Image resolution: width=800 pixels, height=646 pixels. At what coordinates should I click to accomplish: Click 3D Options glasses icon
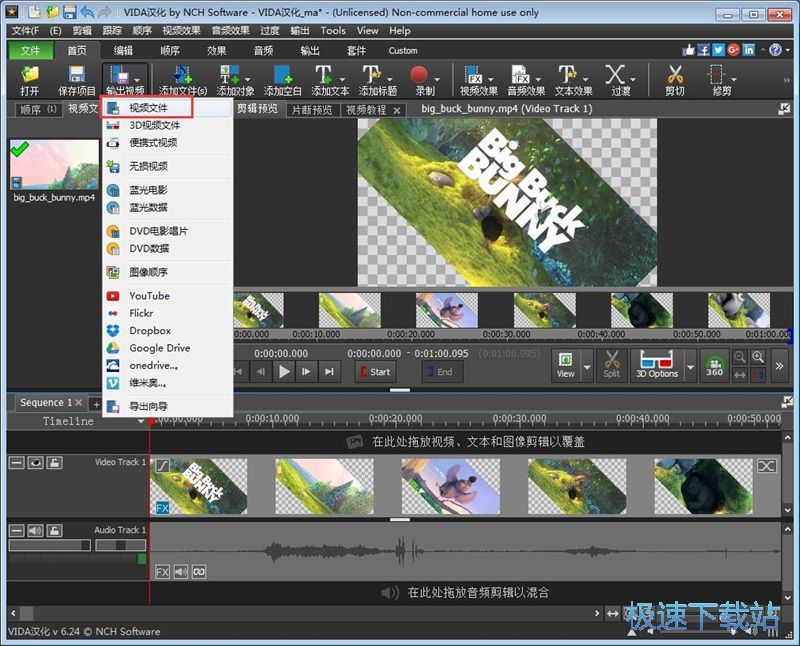(x=657, y=365)
